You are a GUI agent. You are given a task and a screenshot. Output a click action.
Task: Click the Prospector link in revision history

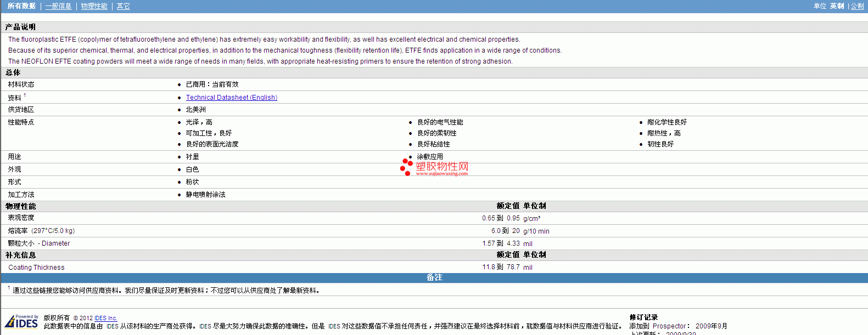(x=669, y=326)
